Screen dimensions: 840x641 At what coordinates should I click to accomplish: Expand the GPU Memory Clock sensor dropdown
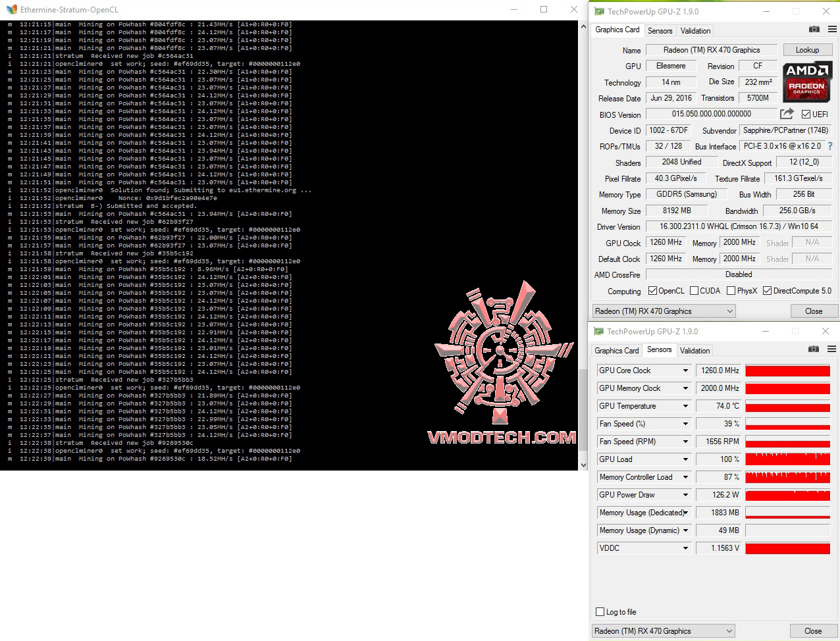pyautogui.click(x=685, y=388)
